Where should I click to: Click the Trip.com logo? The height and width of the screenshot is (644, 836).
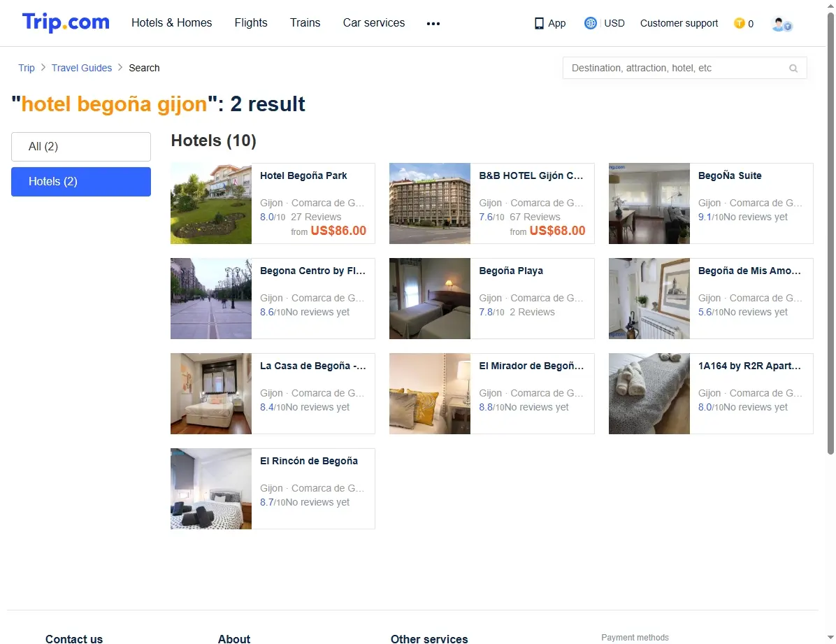[x=66, y=22]
